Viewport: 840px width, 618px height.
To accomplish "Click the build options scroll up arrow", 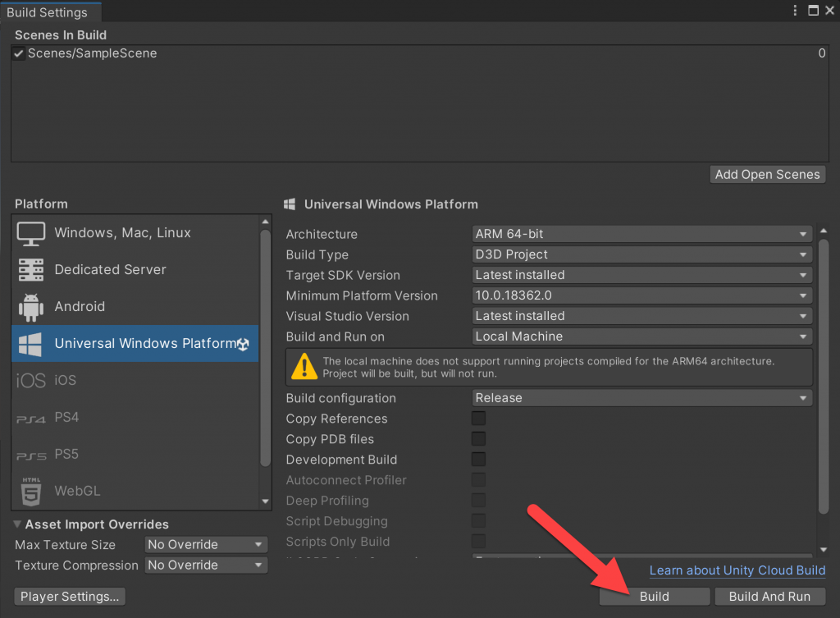I will 824,231.
